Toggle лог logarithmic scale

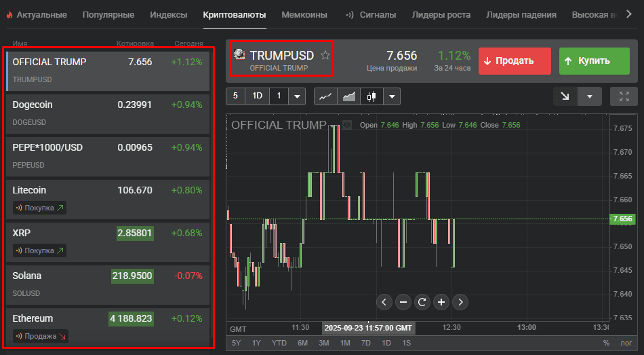click(626, 343)
